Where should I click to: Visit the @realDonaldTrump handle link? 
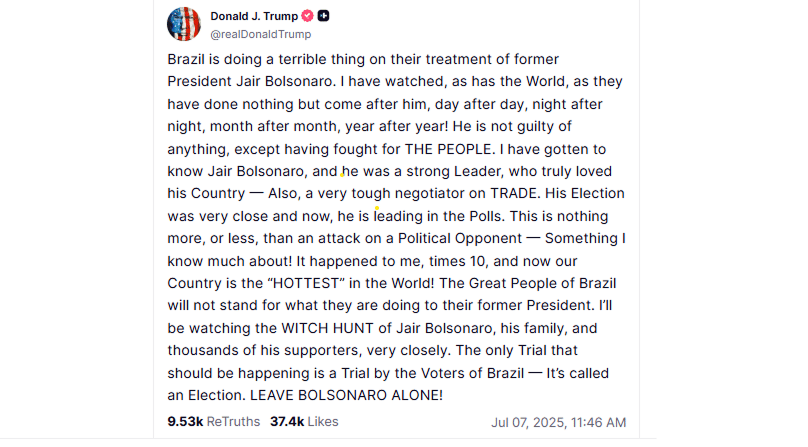(261, 34)
